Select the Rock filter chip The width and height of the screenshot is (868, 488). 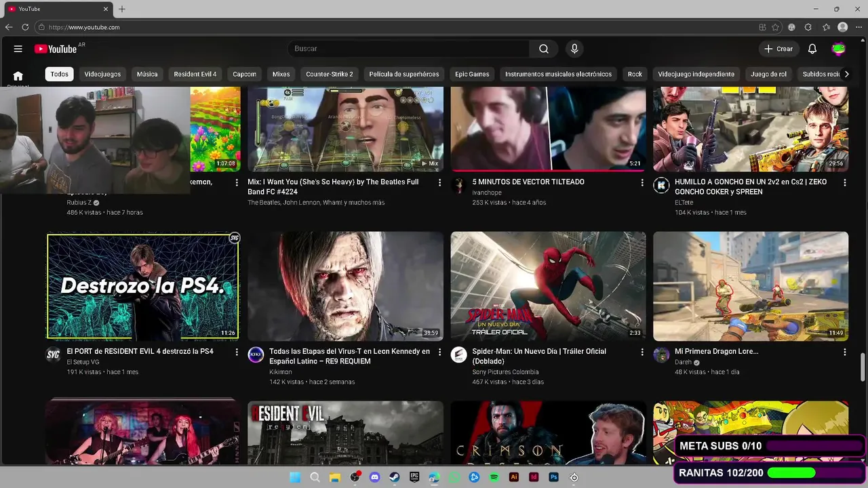[635, 74]
